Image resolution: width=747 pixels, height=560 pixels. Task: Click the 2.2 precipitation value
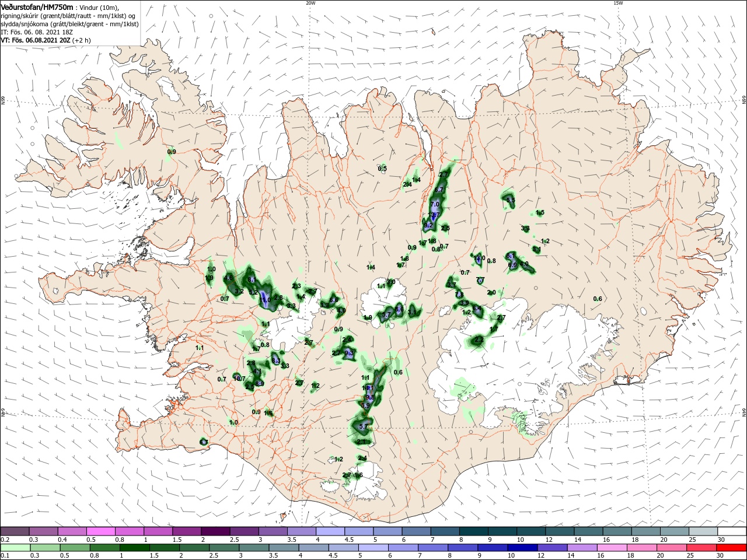click(479, 339)
